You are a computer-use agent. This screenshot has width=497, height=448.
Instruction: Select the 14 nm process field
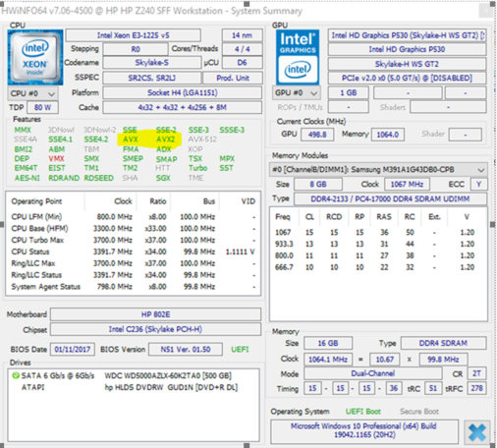pyautogui.click(x=243, y=35)
